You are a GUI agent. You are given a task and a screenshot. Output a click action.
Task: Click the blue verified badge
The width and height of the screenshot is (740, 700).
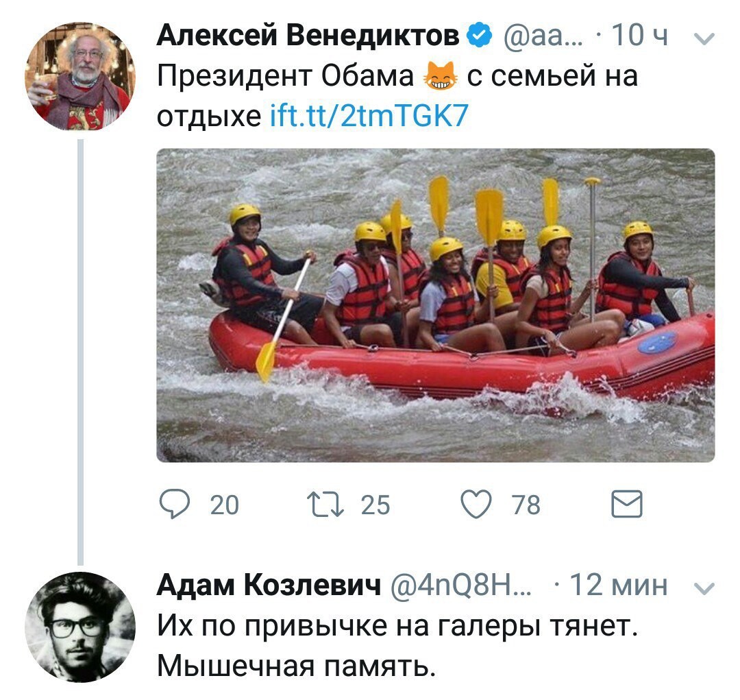click(480, 35)
